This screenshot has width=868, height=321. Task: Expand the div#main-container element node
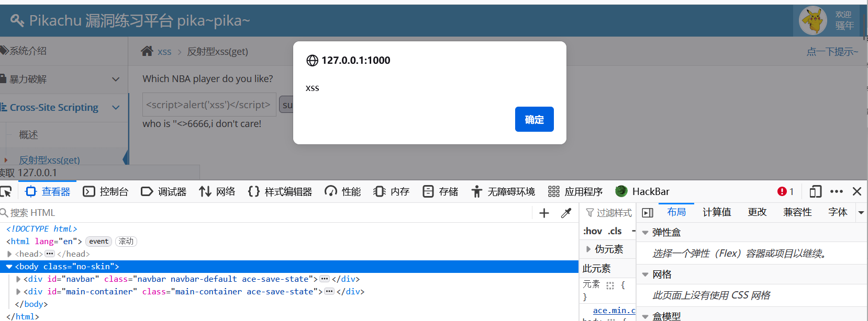(x=19, y=292)
